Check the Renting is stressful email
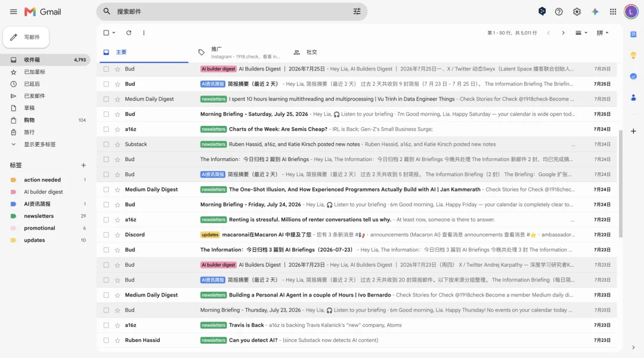The height and width of the screenshot is (358, 644). point(106,220)
